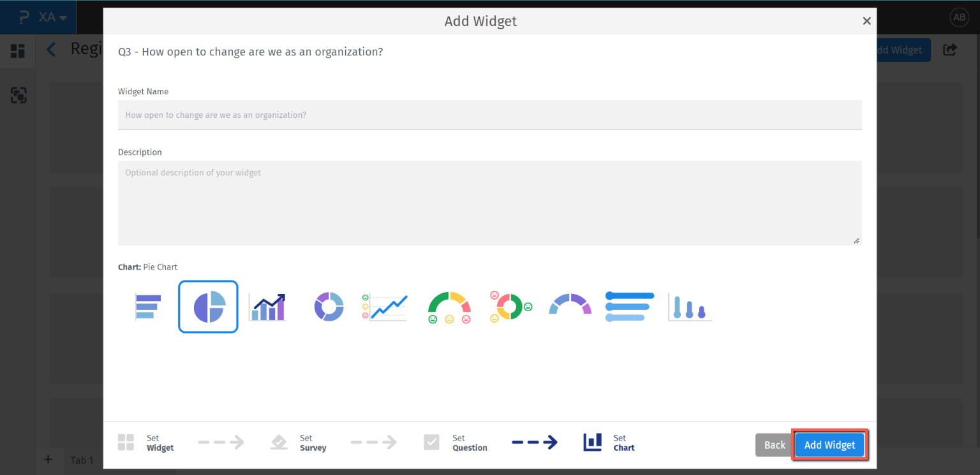The image size is (980, 475).
Task: Select the smiley donut chart icon
Action: [x=510, y=307]
